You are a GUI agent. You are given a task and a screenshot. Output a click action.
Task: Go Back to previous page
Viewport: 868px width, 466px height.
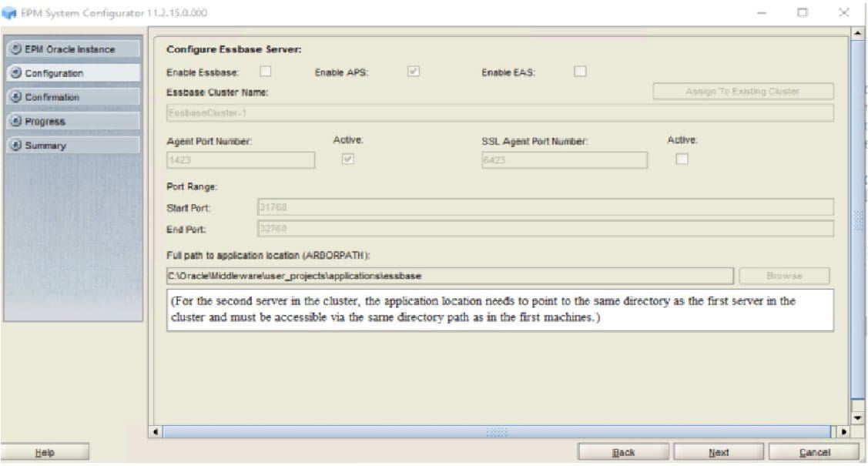point(623,452)
